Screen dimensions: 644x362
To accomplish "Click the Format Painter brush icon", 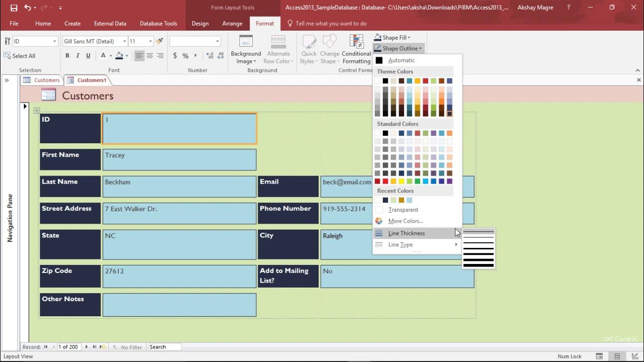I will [159, 41].
